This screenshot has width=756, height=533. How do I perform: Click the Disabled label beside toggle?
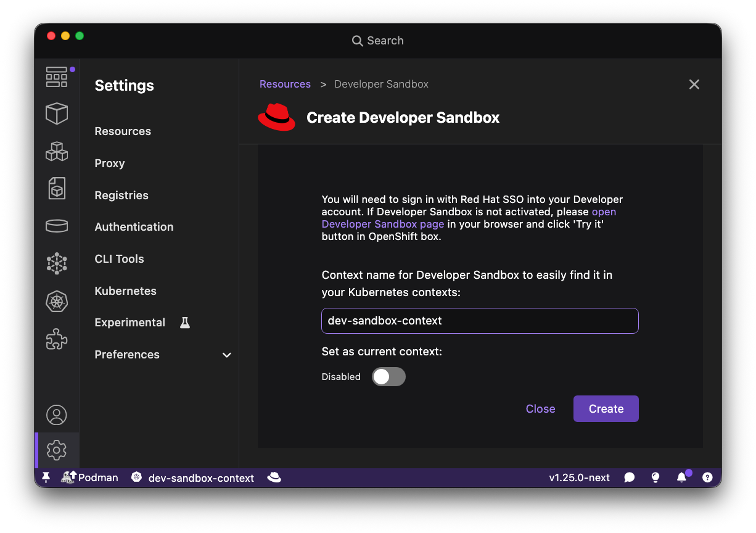(341, 377)
